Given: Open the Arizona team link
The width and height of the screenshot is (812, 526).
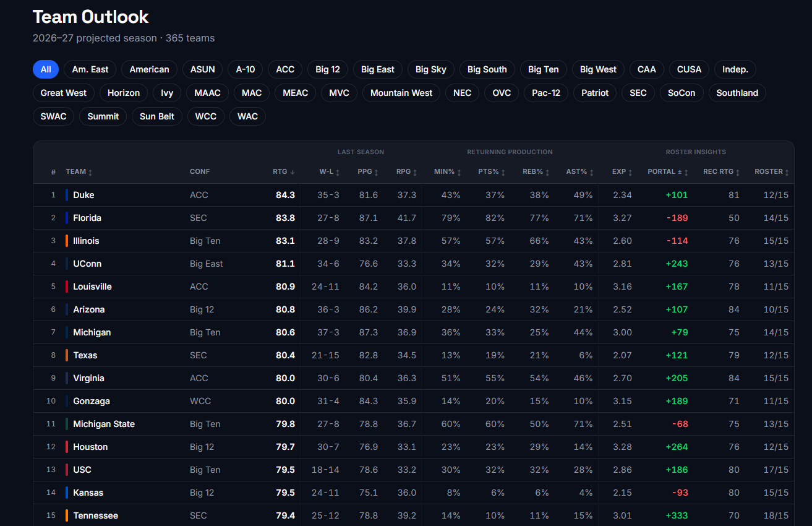Looking at the screenshot, I should pyautogui.click(x=89, y=309).
